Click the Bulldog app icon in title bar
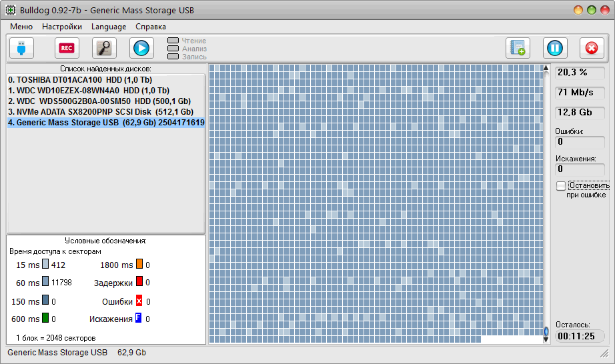 (x=11, y=10)
